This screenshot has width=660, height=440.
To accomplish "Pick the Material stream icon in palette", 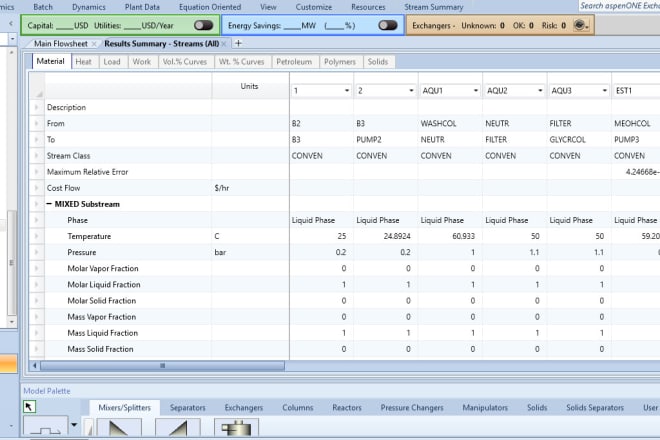I will pos(45,427).
